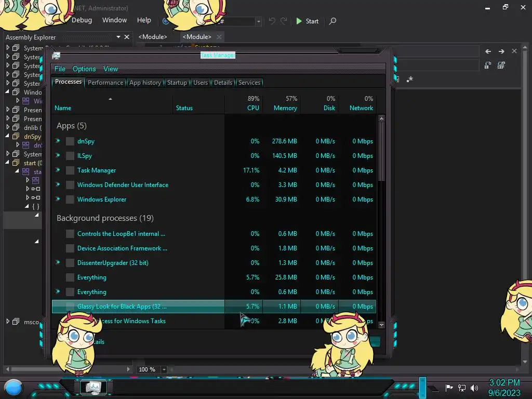Click the process list vertical scrollbar thumb
The width and height of the screenshot is (532, 399).
pyautogui.click(x=382, y=152)
